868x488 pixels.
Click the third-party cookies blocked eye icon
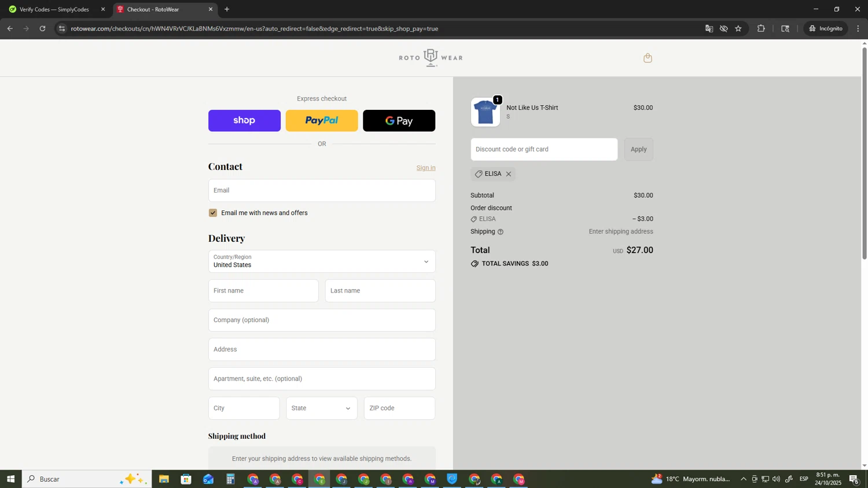[723, 28]
